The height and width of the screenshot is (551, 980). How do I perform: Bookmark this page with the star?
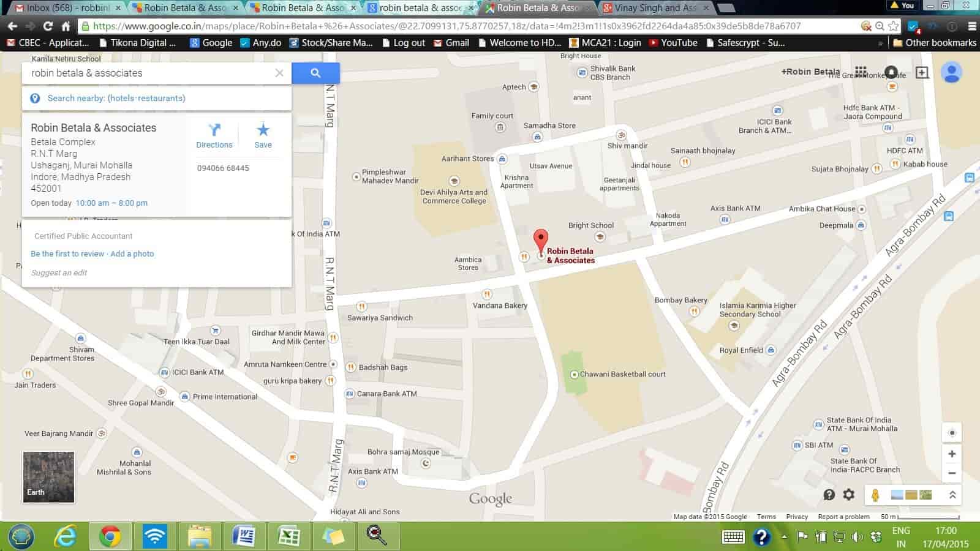click(x=894, y=26)
